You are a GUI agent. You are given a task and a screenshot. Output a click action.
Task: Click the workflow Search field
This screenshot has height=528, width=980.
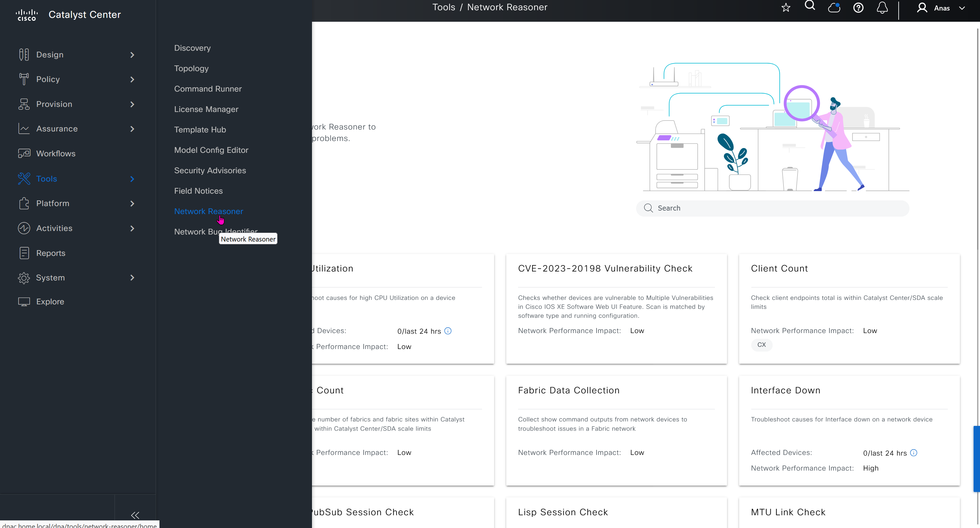pos(772,208)
